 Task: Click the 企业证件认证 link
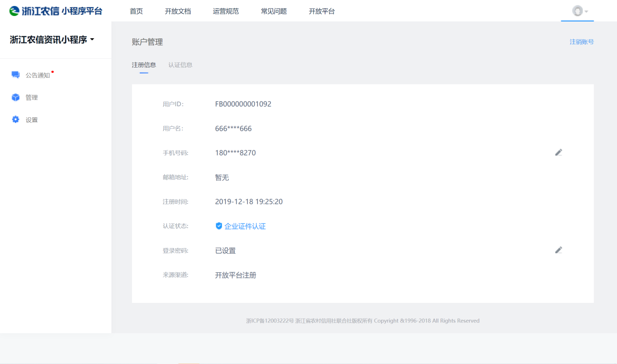(x=245, y=226)
